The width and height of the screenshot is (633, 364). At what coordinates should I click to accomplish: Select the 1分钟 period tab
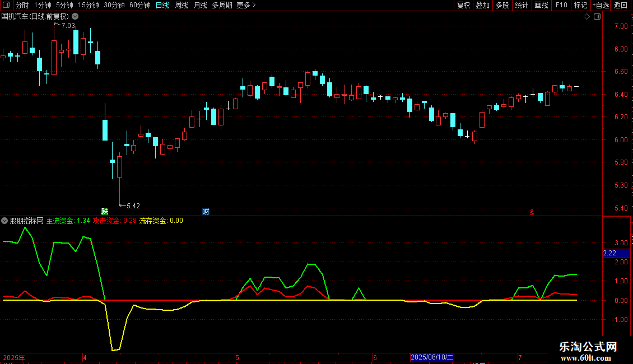pos(43,5)
